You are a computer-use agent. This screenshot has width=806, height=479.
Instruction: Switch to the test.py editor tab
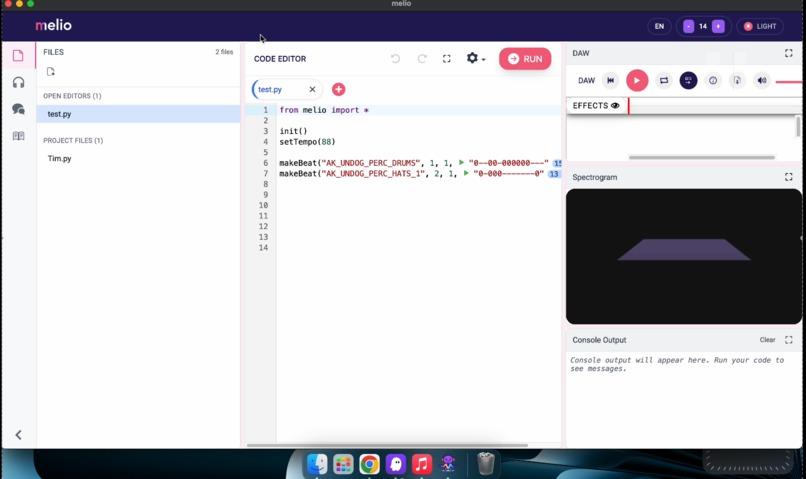click(270, 89)
